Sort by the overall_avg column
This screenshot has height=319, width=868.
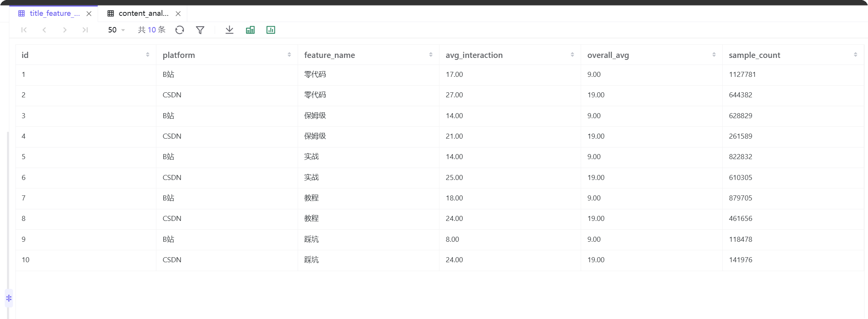[x=714, y=55]
